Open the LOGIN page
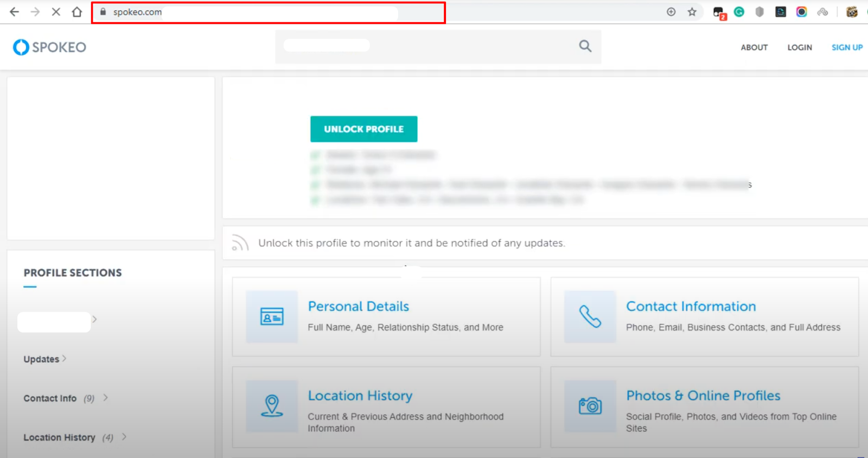The width and height of the screenshot is (868, 458). 800,47
